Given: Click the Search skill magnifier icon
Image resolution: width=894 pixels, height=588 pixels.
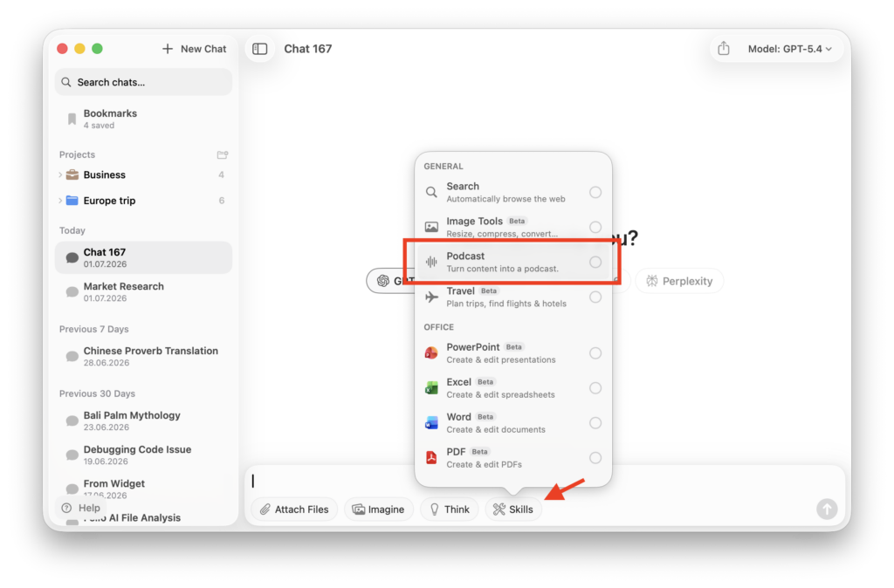Looking at the screenshot, I should (x=431, y=192).
